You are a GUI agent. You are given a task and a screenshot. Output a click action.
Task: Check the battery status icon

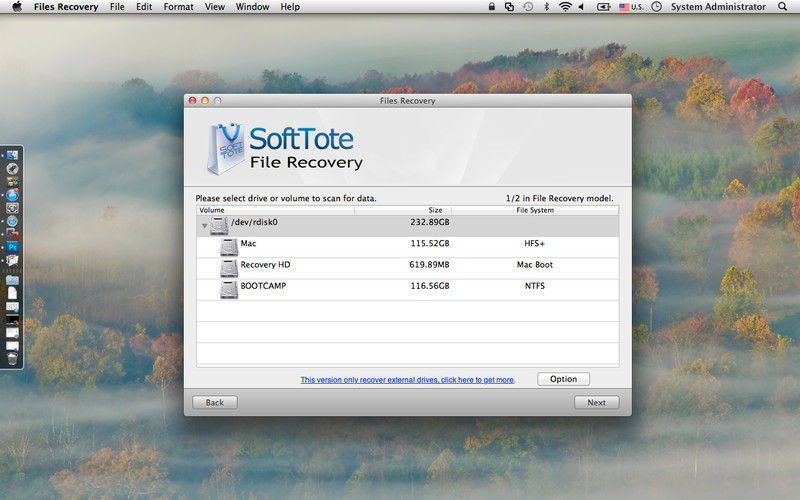click(604, 7)
